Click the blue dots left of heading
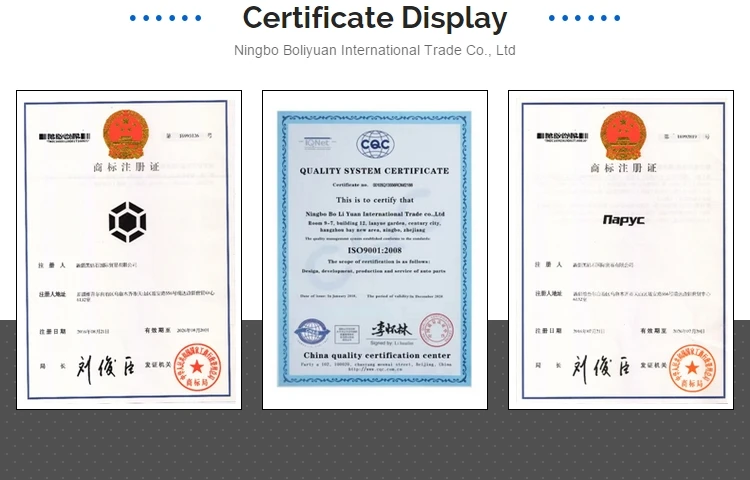 [165, 18]
